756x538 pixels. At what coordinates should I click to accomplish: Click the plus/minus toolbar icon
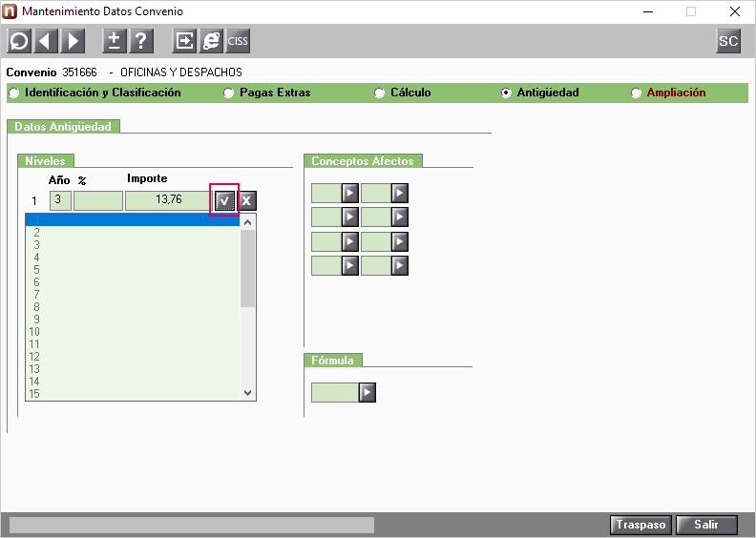115,41
